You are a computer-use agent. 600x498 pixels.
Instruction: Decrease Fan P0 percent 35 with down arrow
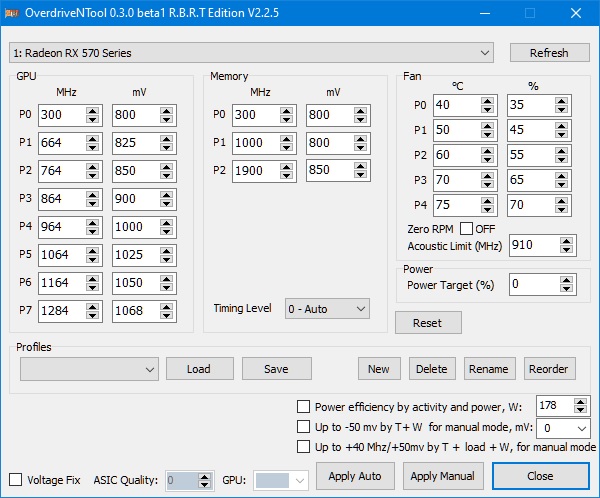(561, 110)
